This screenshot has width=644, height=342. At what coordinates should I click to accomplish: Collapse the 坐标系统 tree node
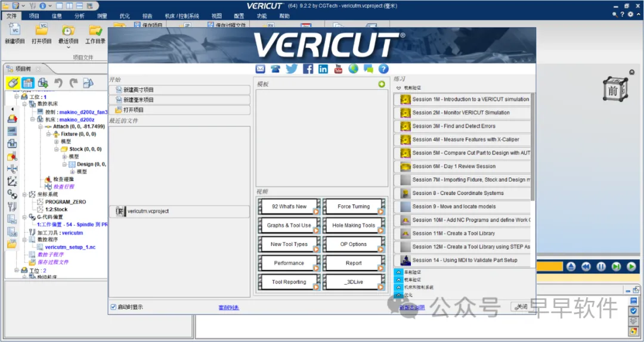click(24, 194)
